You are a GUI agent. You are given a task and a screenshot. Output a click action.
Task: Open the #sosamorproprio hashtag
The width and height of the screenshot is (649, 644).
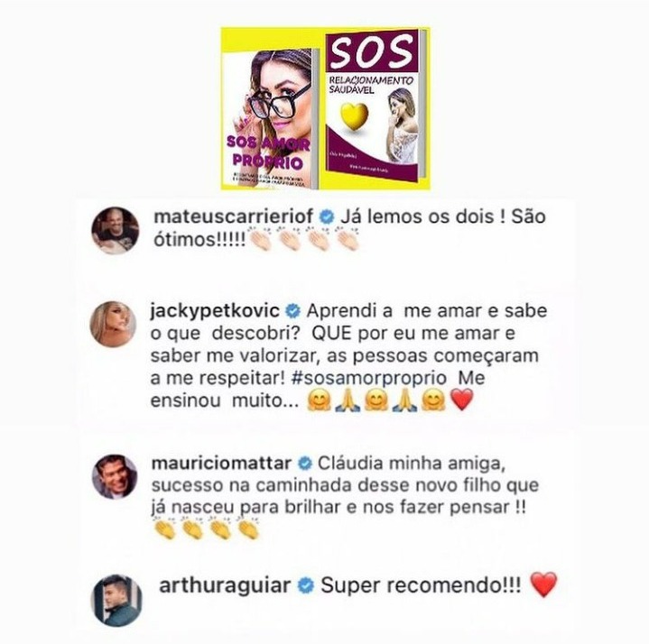click(369, 378)
